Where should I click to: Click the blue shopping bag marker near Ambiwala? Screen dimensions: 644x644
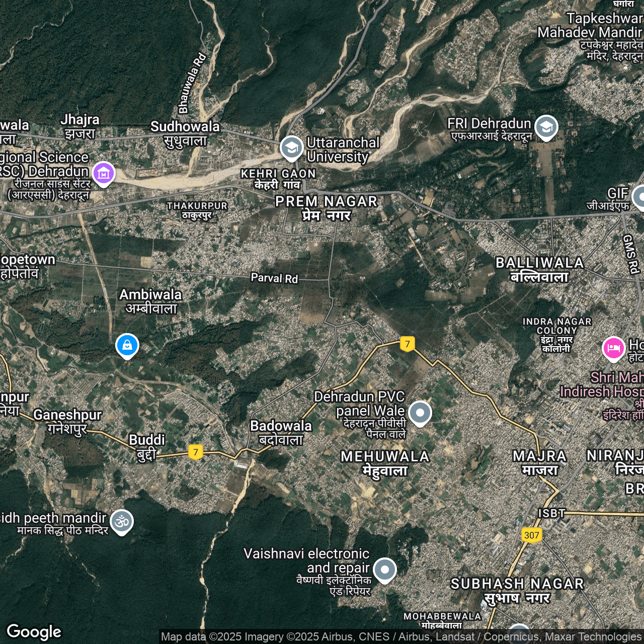coord(127,345)
